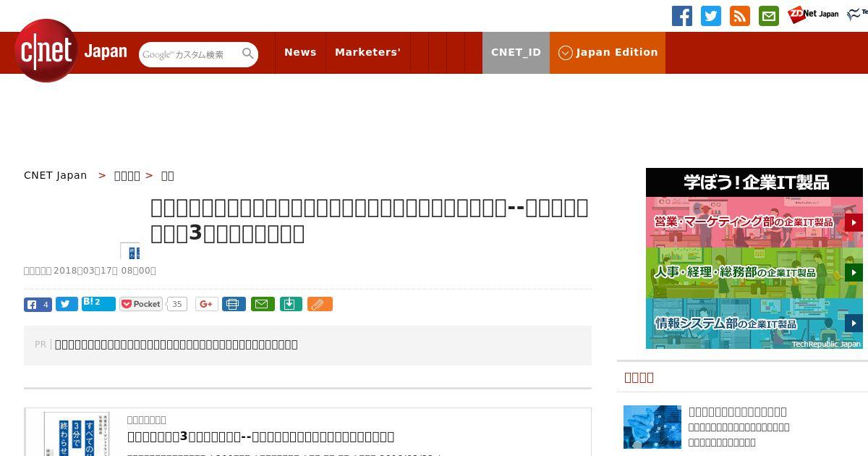
Task: Open the sidebar blue tech article thumbnail
Action: [x=652, y=427]
